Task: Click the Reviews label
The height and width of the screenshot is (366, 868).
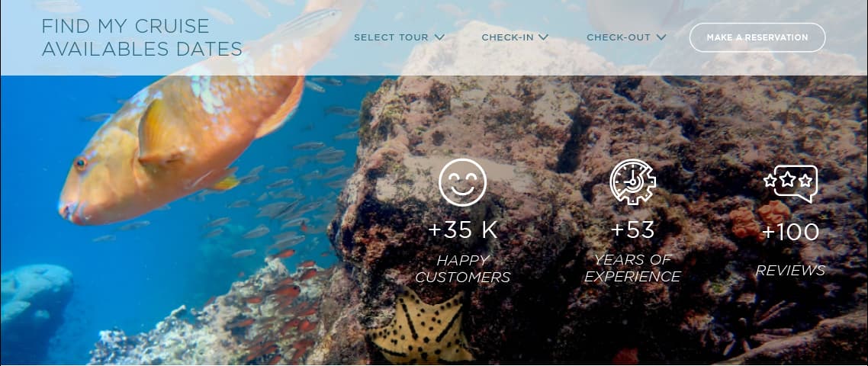Action: (x=790, y=271)
